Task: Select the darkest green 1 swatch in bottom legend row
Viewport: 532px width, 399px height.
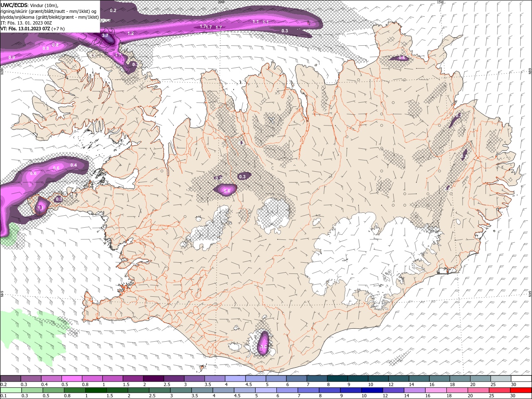Action: 96,390
